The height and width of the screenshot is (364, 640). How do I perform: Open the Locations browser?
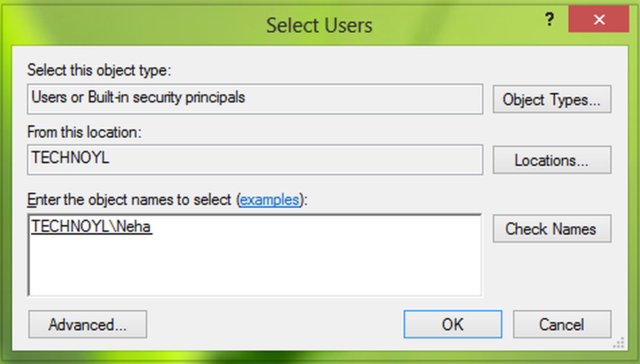(552, 160)
